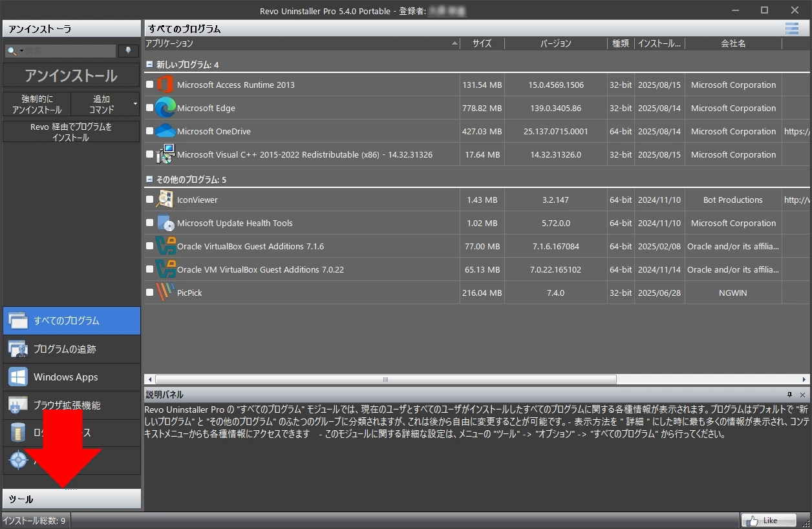Screen dimensions: 812x529
Task: Click the 131.54 MB size cell
Action: coord(482,85)
